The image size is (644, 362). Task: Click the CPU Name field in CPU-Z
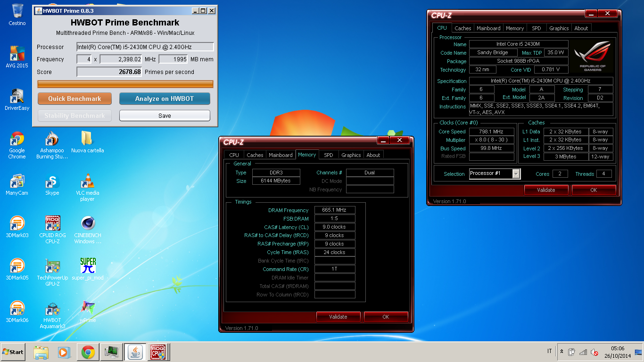(518, 44)
